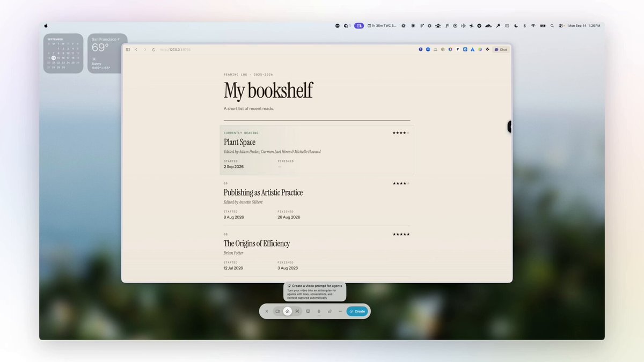Toggle the Do Not Disturb moon icon
The width and height of the screenshot is (644, 362).
click(x=516, y=25)
